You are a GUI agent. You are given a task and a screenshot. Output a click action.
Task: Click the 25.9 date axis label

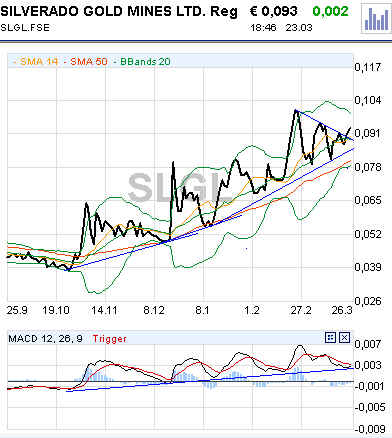17,310
